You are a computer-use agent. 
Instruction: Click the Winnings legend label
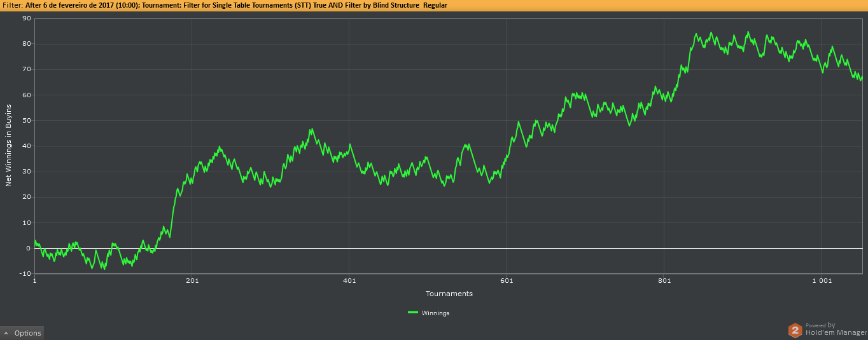[x=435, y=313]
